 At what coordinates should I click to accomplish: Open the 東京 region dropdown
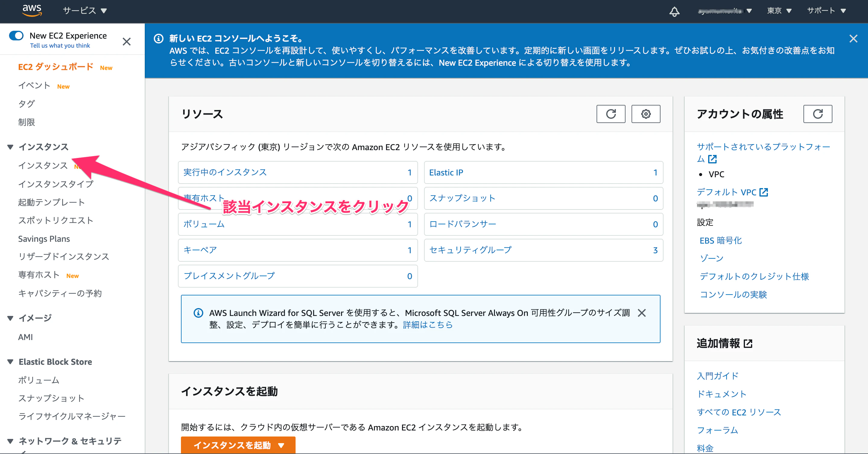click(x=779, y=11)
